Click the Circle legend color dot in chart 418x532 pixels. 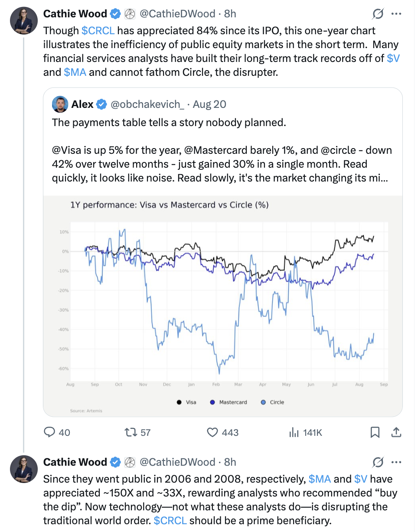(263, 402)
